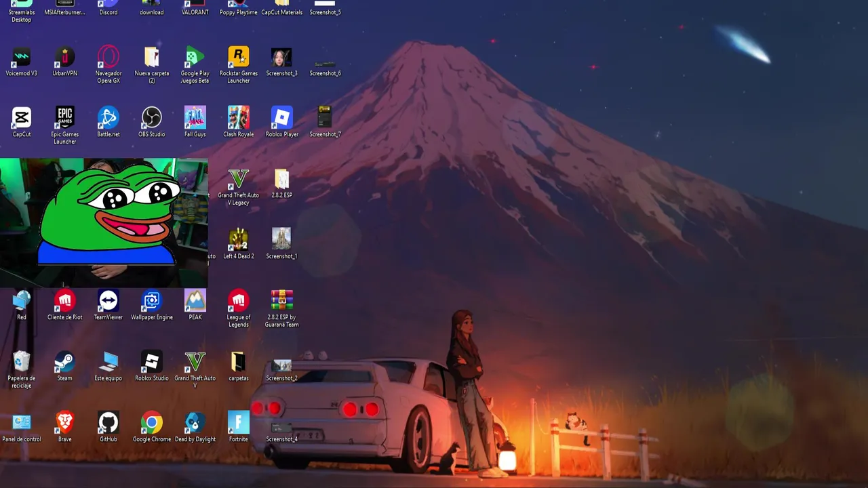Screen dimensions: 868x488
Task: Launch Google Play Juegos Beta
Action: [195, 64]
